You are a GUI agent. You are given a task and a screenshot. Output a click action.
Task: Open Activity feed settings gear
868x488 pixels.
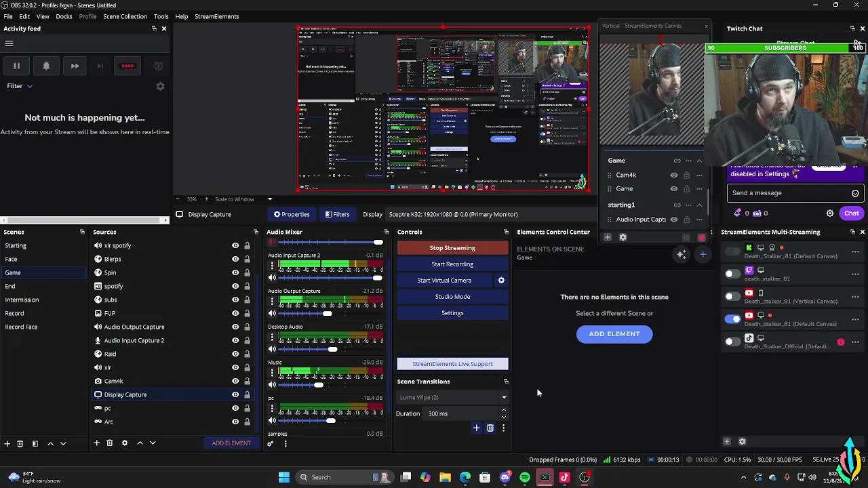[160, 86]
